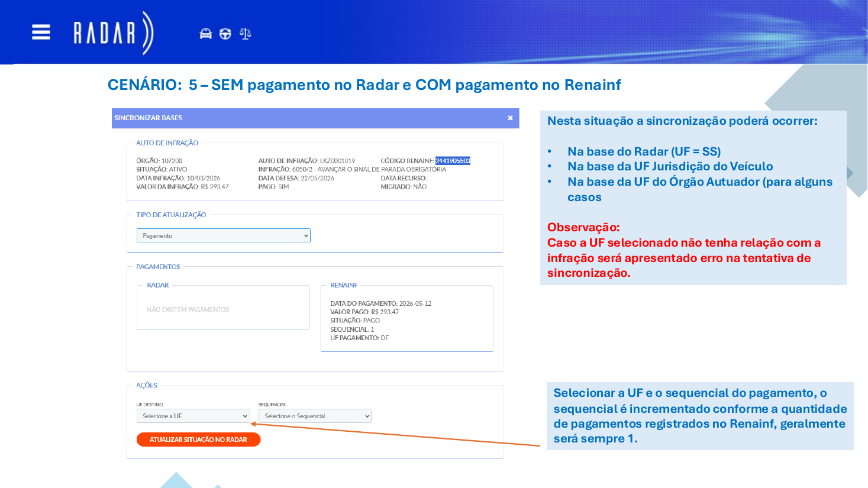
Task: Open the Tipo de Atualização Pagamento dropdown
Action: [x=223, y=235]
